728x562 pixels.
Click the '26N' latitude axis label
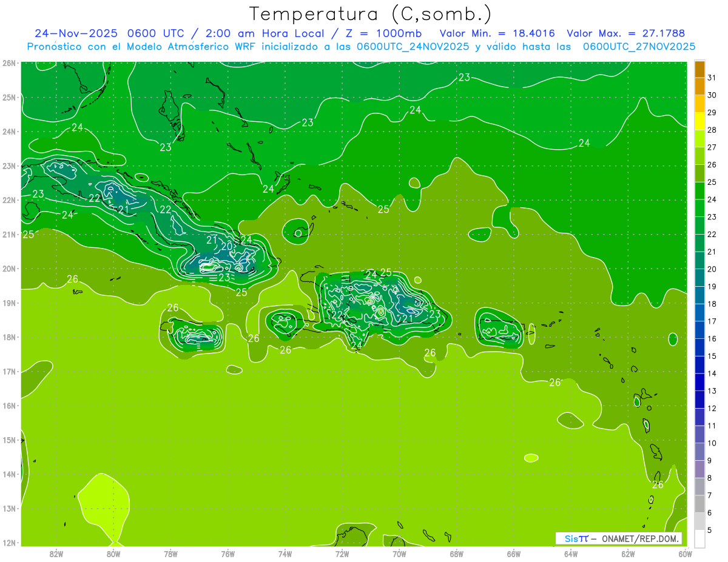point(9,63)
